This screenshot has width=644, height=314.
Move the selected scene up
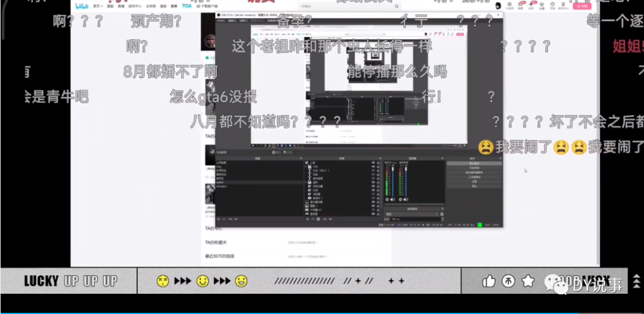230,219
